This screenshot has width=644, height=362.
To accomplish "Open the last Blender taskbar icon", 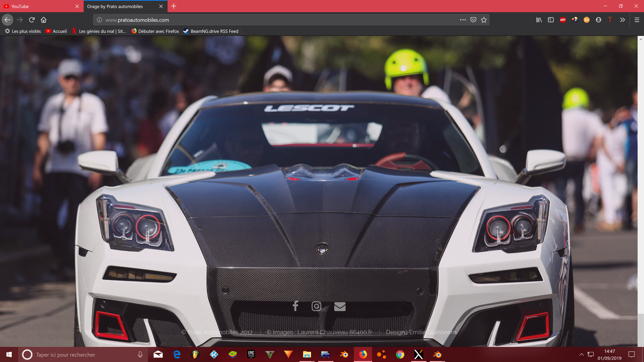I will click(x=437, y=354).
